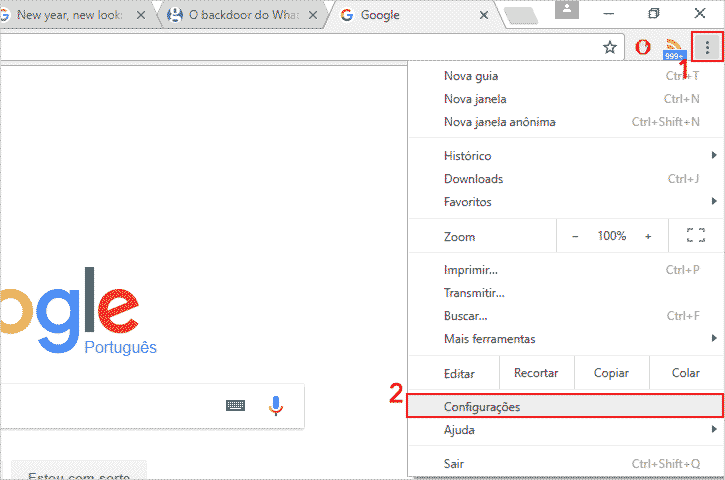Screen dimensions: 725x480
Task: Increase zoom with the plus button
Action: pos(648,236)
